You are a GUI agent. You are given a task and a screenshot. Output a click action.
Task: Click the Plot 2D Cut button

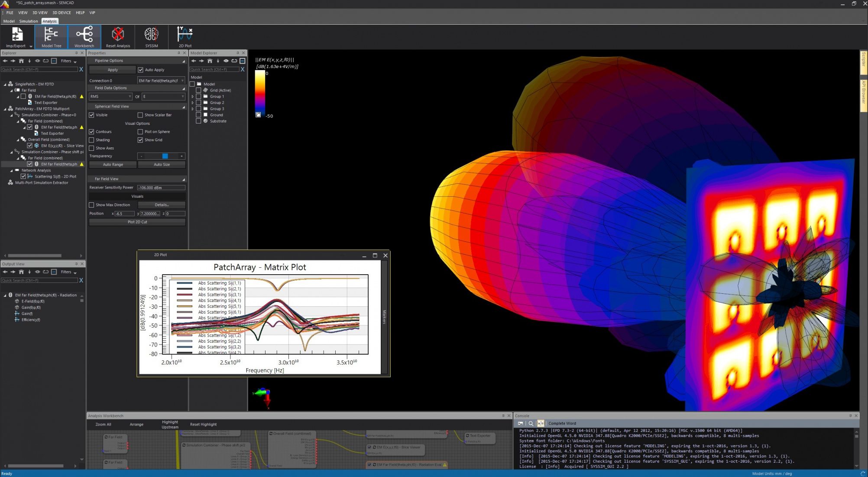click(137, 221)
